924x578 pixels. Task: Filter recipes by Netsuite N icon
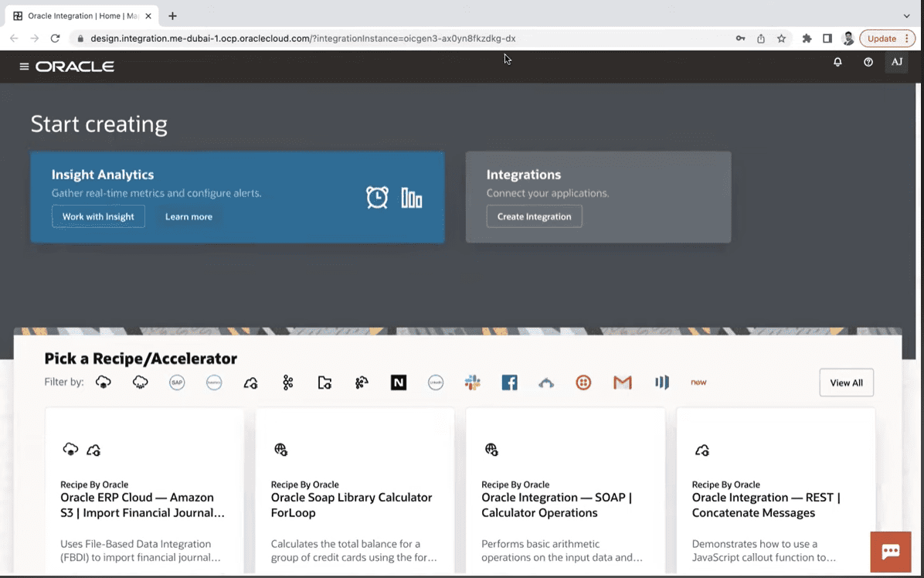click(399, 382)
